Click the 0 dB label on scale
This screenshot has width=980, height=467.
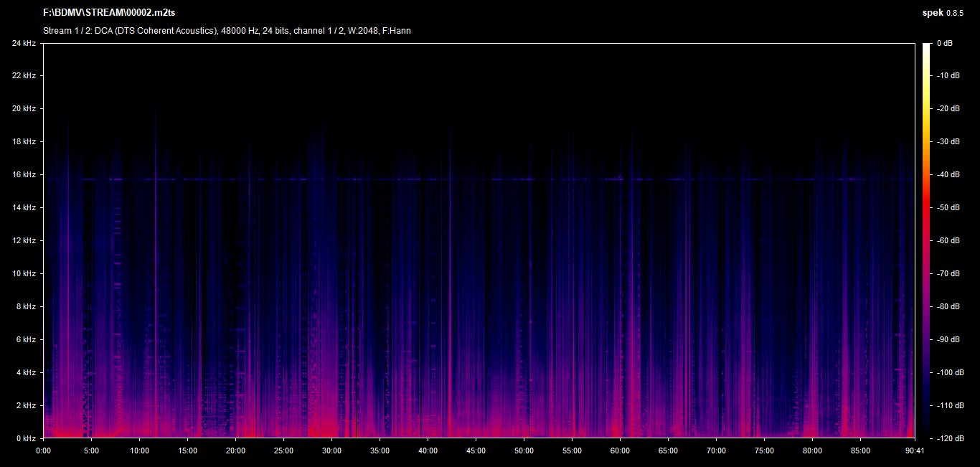tap(944, 43)
